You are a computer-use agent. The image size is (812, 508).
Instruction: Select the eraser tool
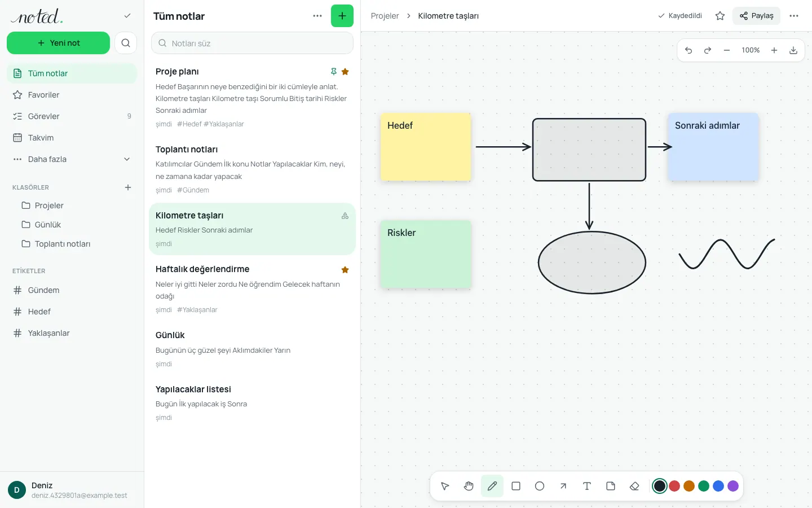634,486
